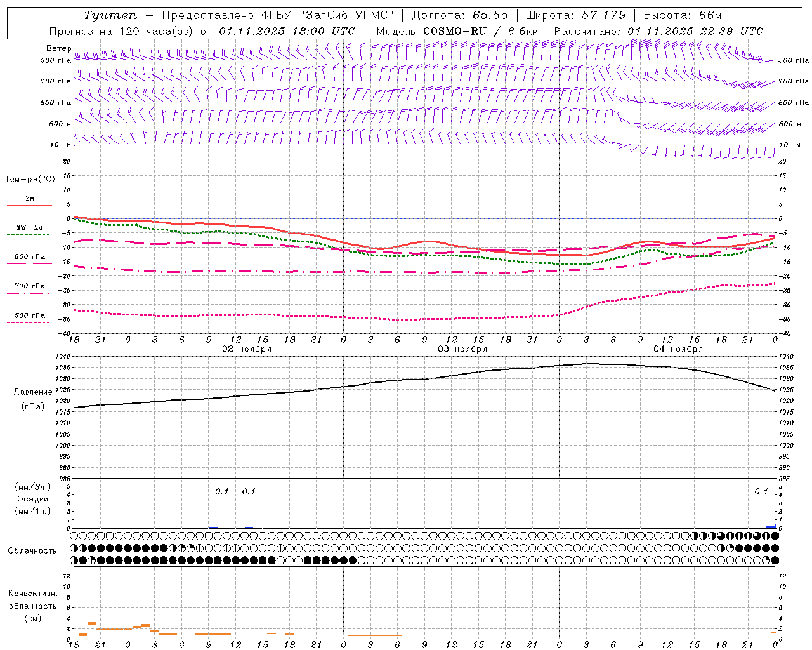Click the dashed line sample under "Td 2м"
Image resolution: width=812 pixels, height=650 pixels.
[29, 234]
